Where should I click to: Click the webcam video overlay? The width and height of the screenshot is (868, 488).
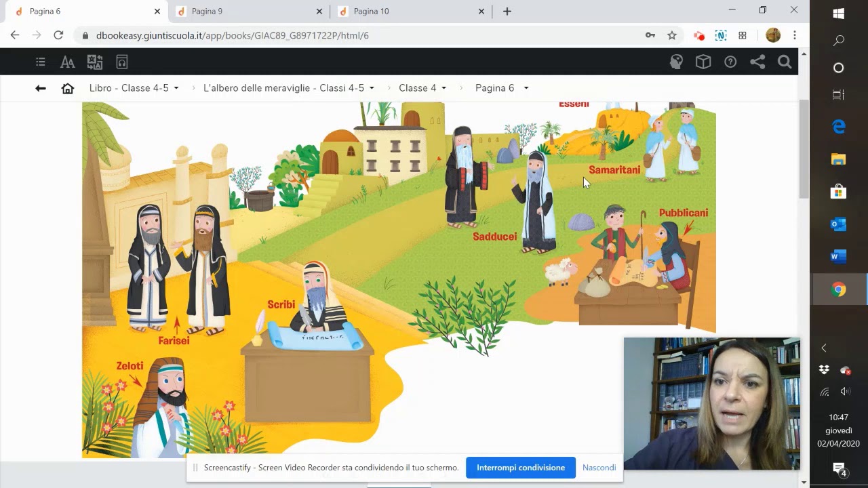coord(712,403)
